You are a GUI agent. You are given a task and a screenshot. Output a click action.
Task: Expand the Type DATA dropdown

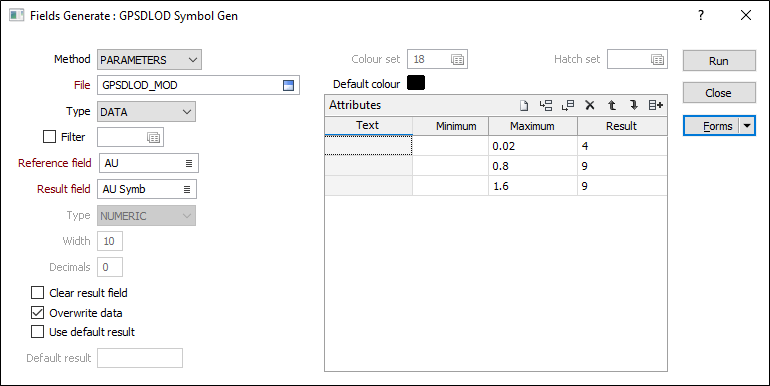pyautogui.click(x=146, y=111)
